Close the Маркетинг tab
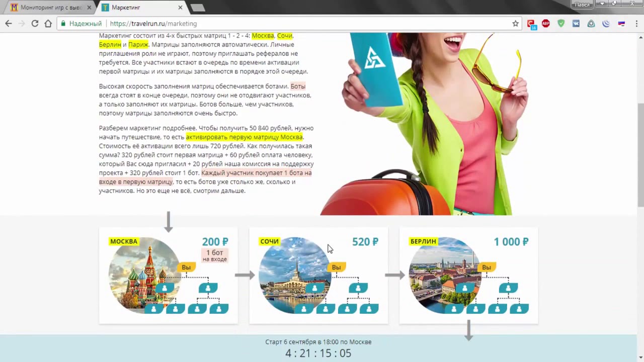 [x=180, y=8]
